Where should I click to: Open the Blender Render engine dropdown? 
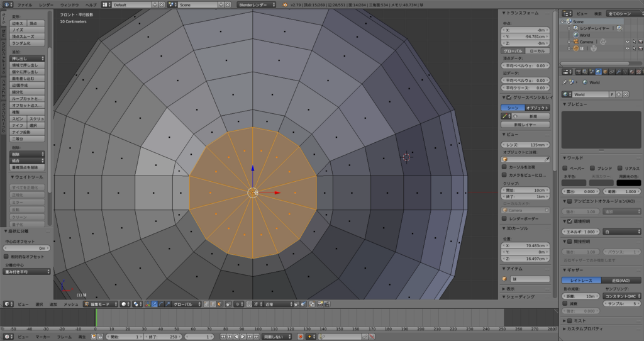(x=257, y=4)
